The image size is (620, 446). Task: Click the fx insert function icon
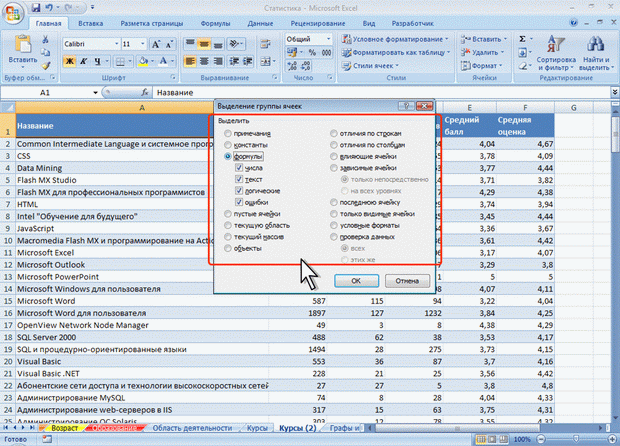(x=145, y=93)
